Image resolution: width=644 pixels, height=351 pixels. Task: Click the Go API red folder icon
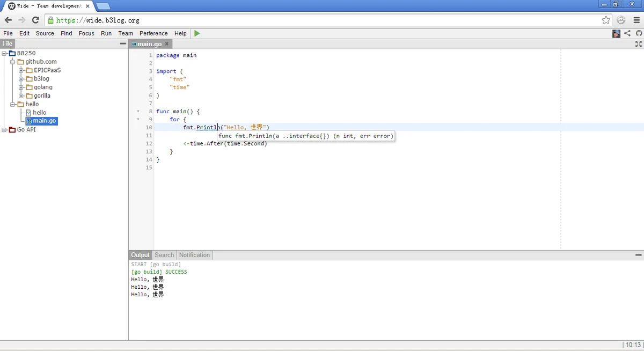(12, 129)
